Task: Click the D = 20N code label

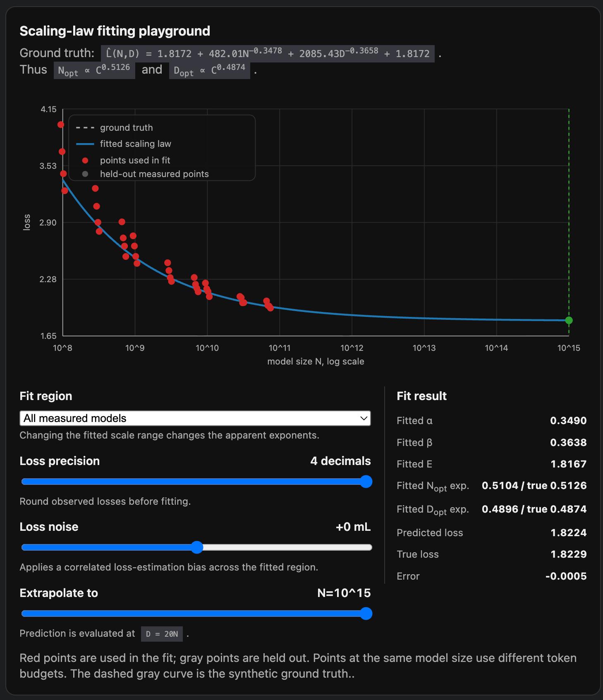Action: (162, 634)
